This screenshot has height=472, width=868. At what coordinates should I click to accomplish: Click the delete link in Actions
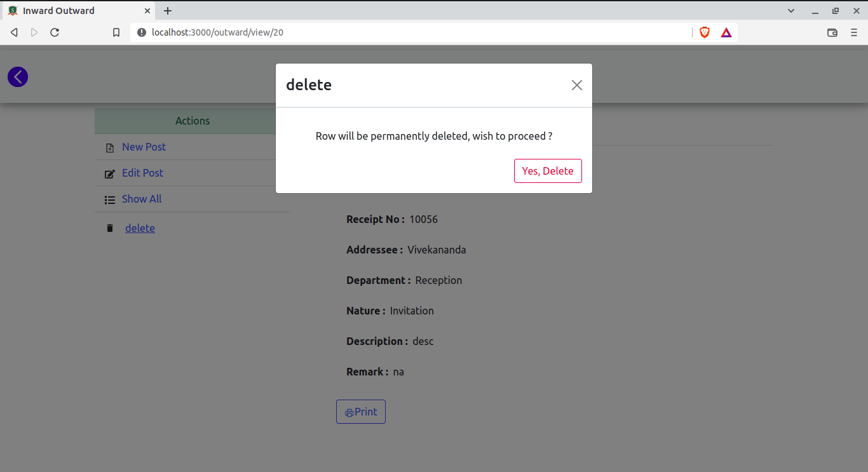(140, 228)
